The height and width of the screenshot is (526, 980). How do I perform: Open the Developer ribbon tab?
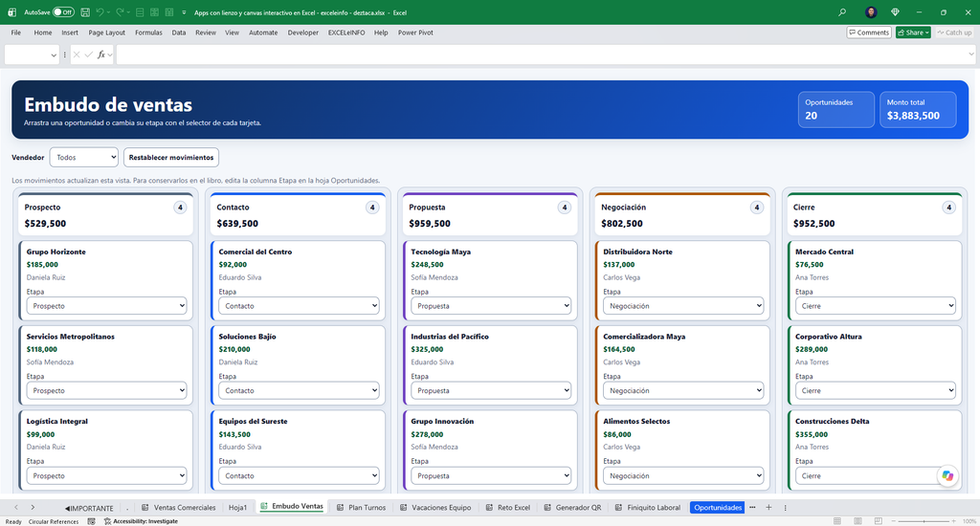303,33
